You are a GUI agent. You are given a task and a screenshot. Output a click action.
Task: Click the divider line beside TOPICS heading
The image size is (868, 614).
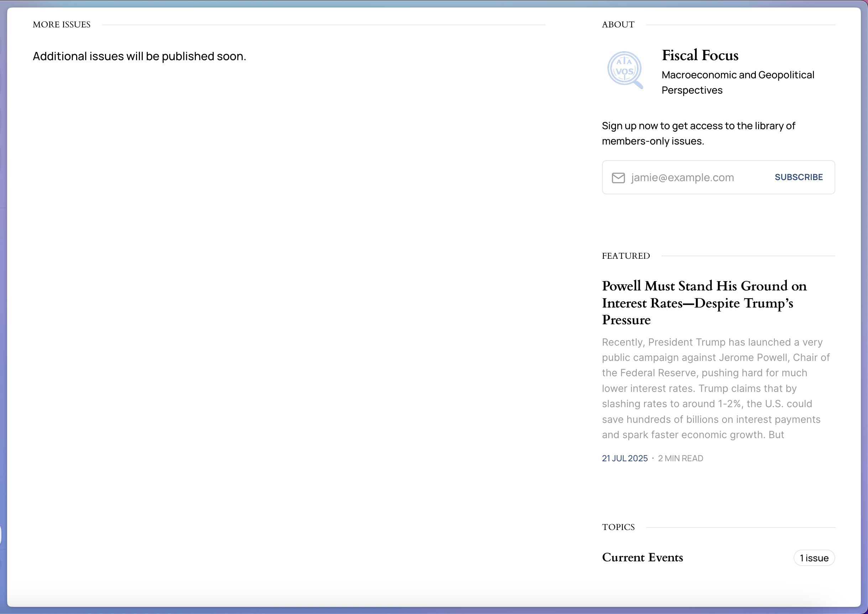(x=740, y=528)
